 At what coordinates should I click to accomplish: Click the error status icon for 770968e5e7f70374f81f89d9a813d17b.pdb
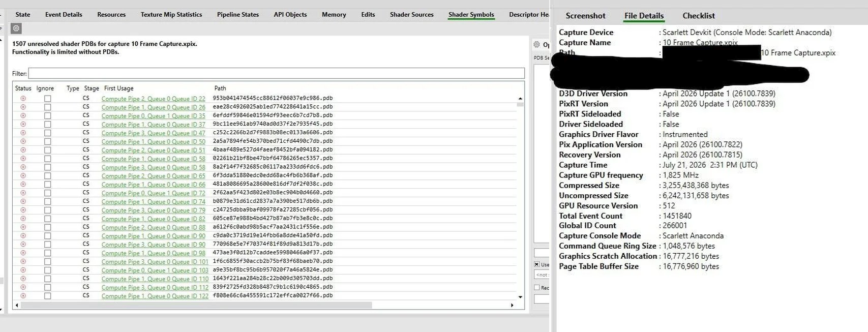tap(23, 244)
